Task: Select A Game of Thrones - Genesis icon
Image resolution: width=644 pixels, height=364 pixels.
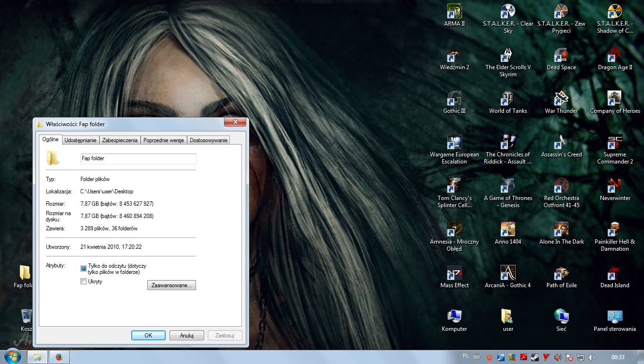Action: coord(508,193)
